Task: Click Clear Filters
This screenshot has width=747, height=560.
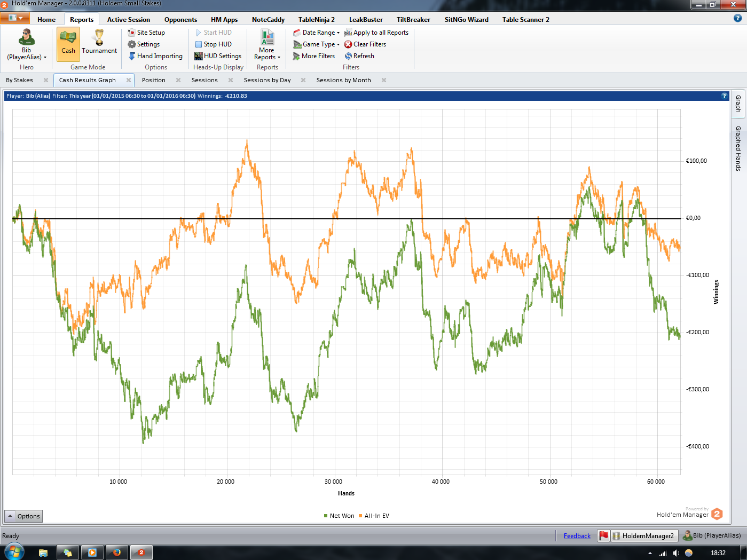Action: pyautogui.click(x=365, y=44)
